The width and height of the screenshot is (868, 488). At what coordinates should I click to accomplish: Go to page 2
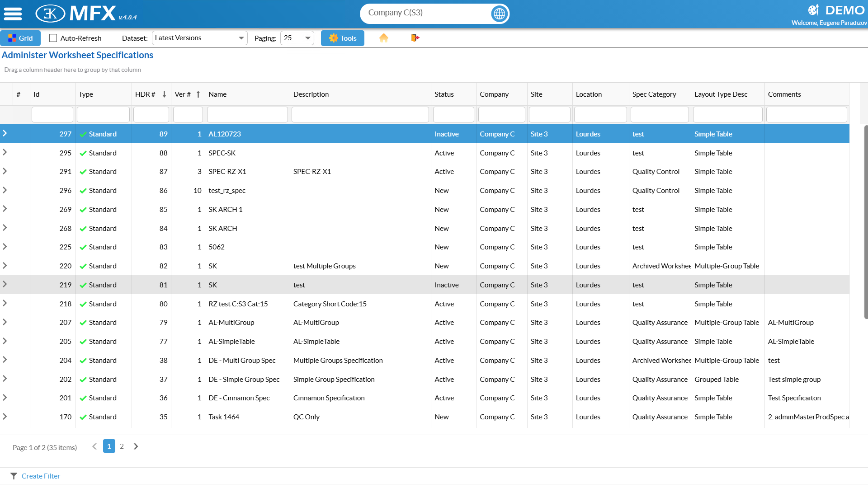pos(122,446)
